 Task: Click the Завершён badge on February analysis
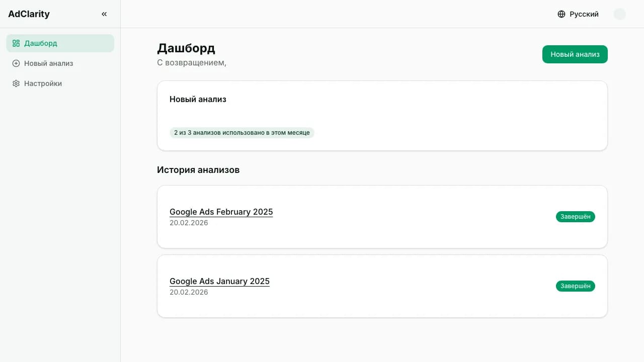click(x=575, y=217)
